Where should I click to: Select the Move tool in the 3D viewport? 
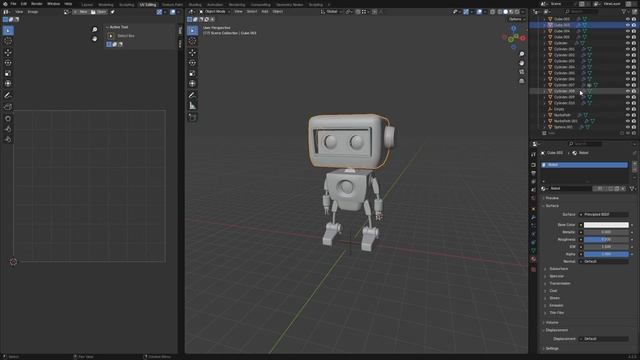(192, 53)
